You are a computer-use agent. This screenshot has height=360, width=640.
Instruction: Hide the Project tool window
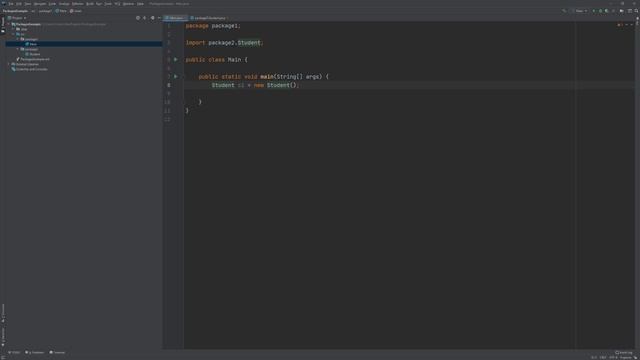click(x=159, y=18)
